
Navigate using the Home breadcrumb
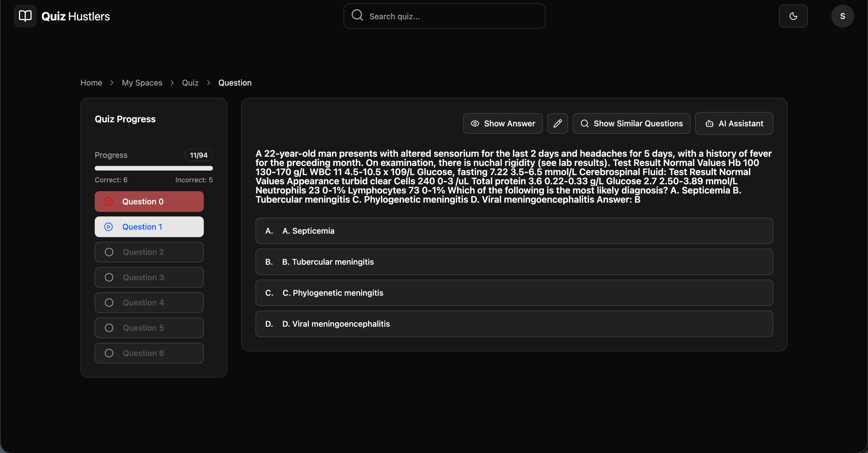(x=91, y=83)
